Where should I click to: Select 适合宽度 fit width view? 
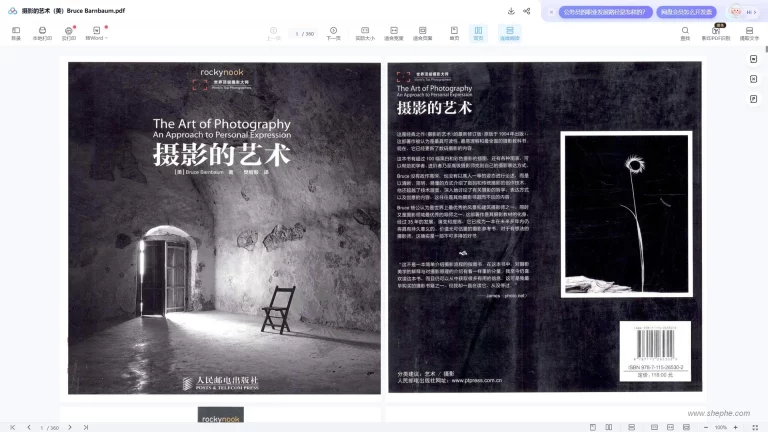(394, 33)
